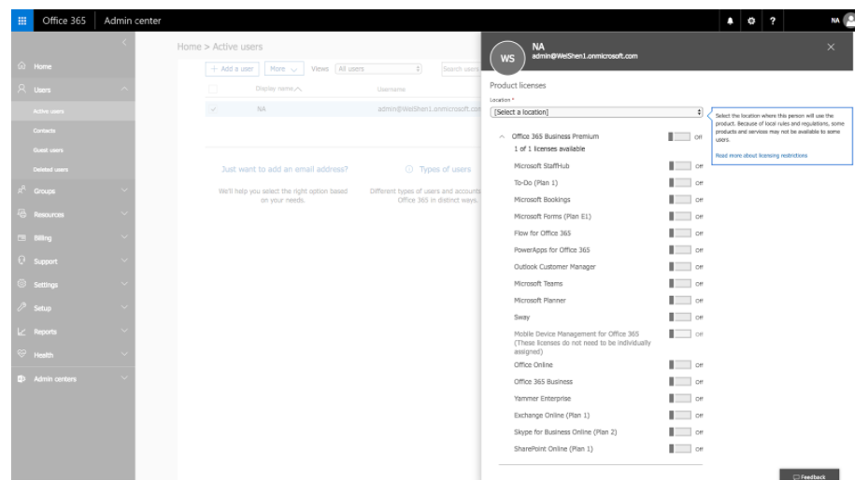Viewport: 868px width, 494px height.
Task: Select the checkbox for NA user row
Action: [213, 109]
